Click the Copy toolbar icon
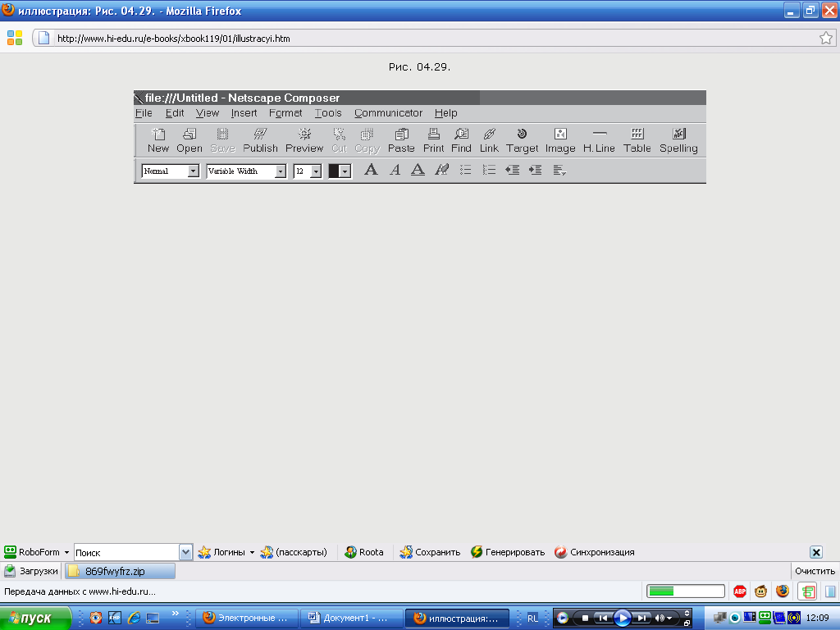 (367, 134)
